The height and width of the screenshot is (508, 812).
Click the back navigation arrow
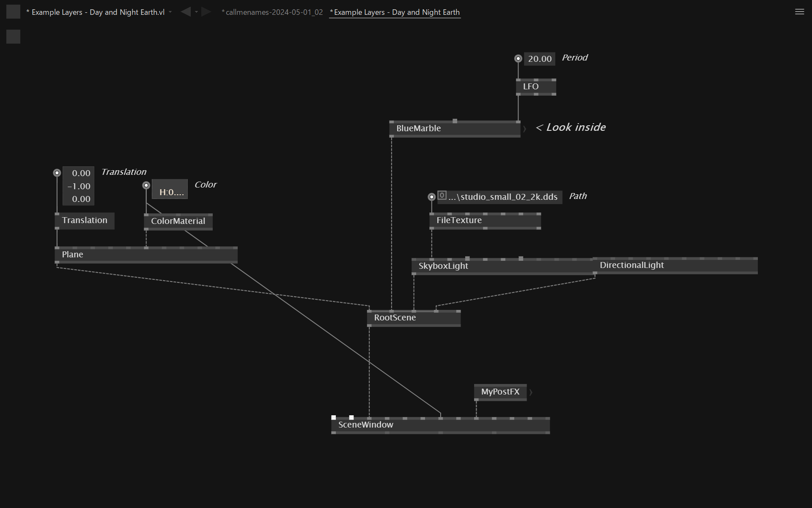click(186, 12)
